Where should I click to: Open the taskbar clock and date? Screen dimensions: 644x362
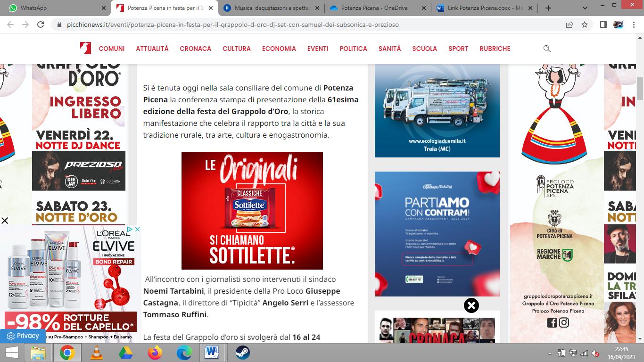pyautogui.click(x=621, y=353)
